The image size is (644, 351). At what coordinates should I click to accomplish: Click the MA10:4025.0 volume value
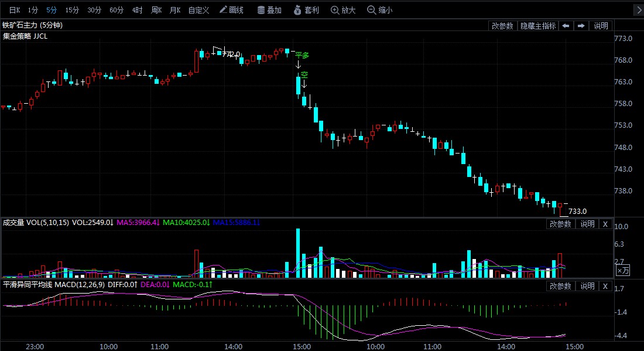point(186,222)
